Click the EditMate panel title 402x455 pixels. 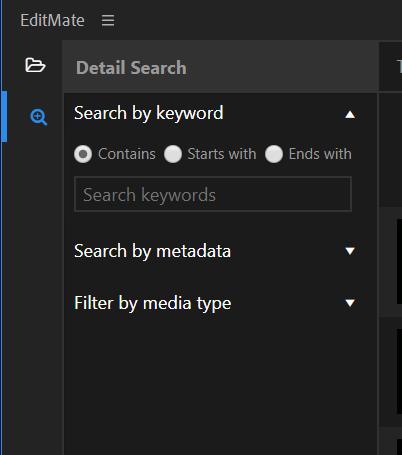coord(52,20)
